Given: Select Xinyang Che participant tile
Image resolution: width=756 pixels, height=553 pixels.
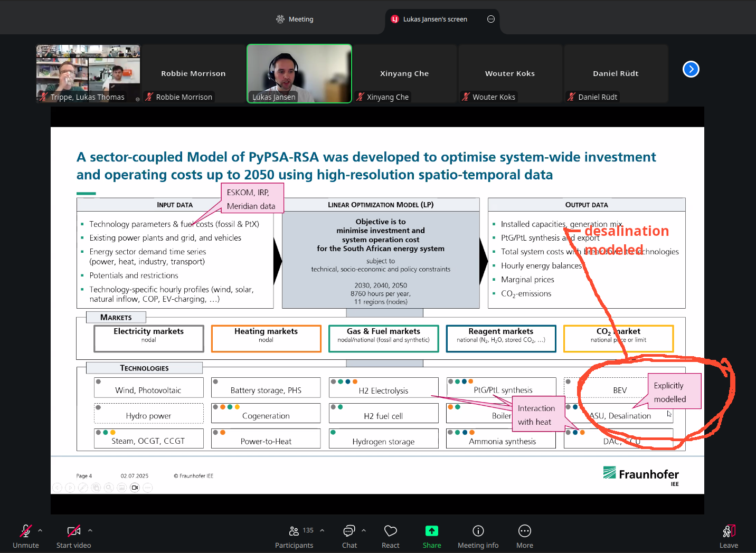Looking at the screenshot, I should [x=404, y=73].
